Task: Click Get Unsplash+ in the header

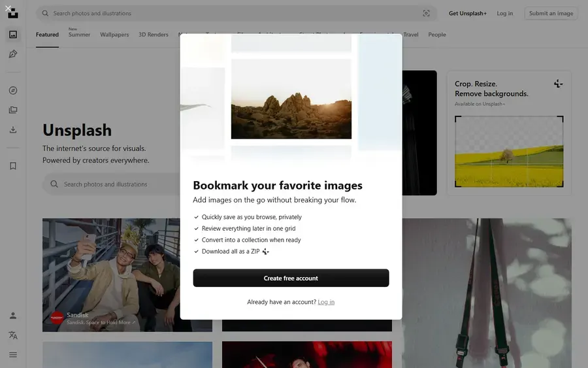Action: tap(468, 13)
